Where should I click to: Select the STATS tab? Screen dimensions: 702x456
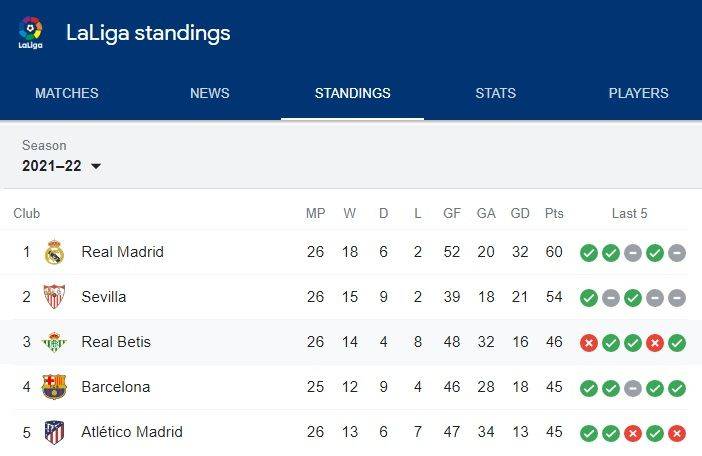pyautogui.click(x=496, y=93)
